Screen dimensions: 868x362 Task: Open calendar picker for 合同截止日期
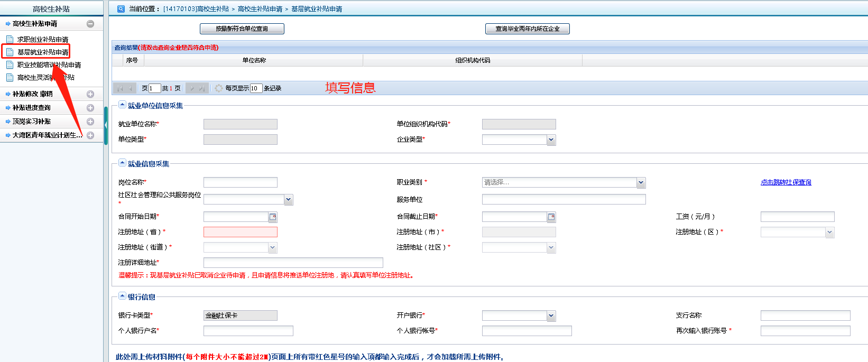pos(551,217)
